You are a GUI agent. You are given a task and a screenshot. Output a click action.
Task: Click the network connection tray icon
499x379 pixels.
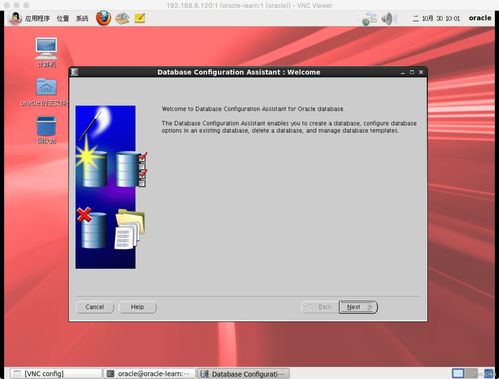coord(369,18)
